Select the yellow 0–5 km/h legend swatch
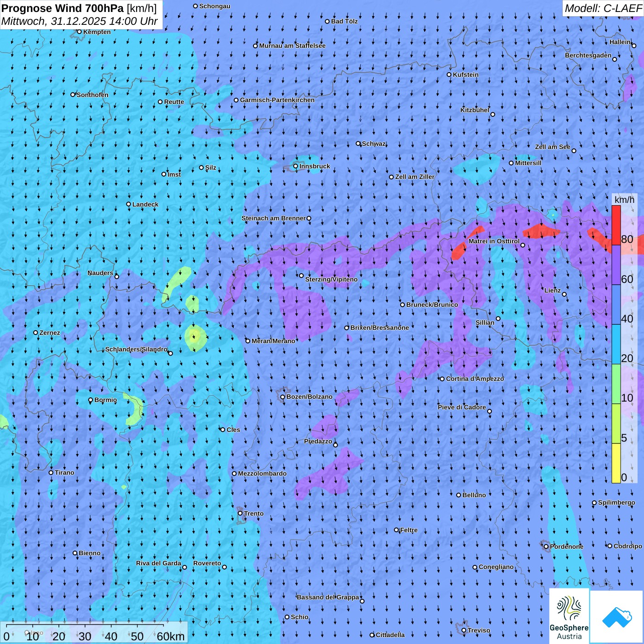This screenshot has width=644, height=644. coord(616,463)
